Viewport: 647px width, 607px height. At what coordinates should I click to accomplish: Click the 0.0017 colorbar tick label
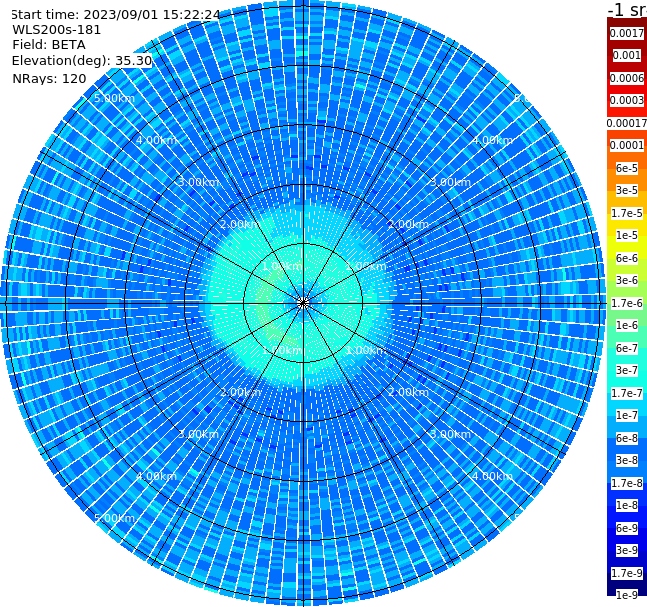click(627, 33)
